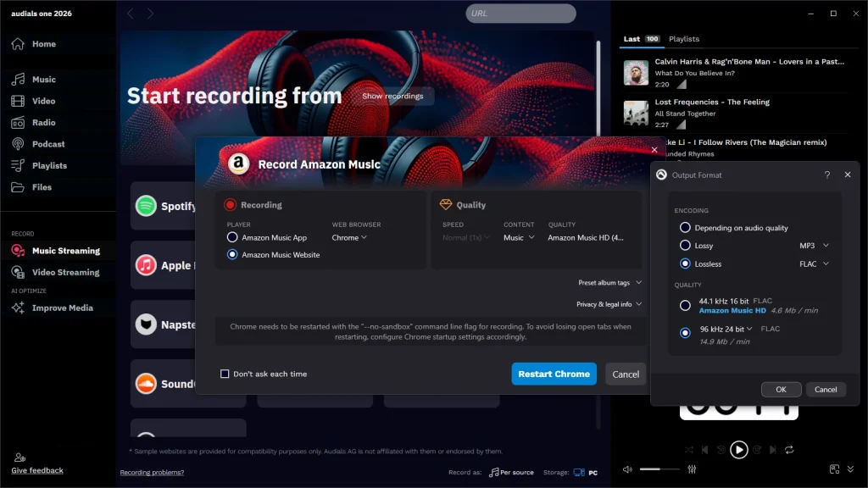
Task: Switch to the Playlists tab in the player panel
Action: [684, 39]
